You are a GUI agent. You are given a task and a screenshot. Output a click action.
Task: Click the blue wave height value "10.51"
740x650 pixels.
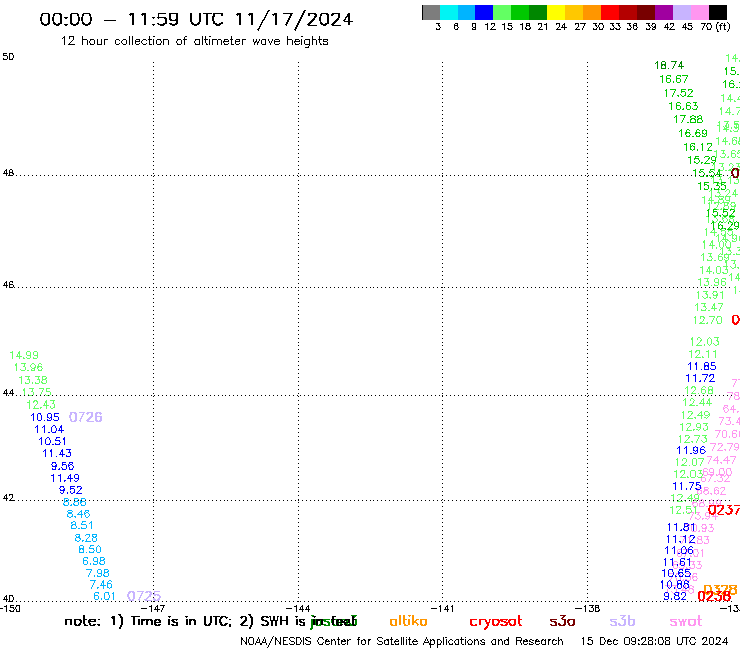[x=52, y=441]
